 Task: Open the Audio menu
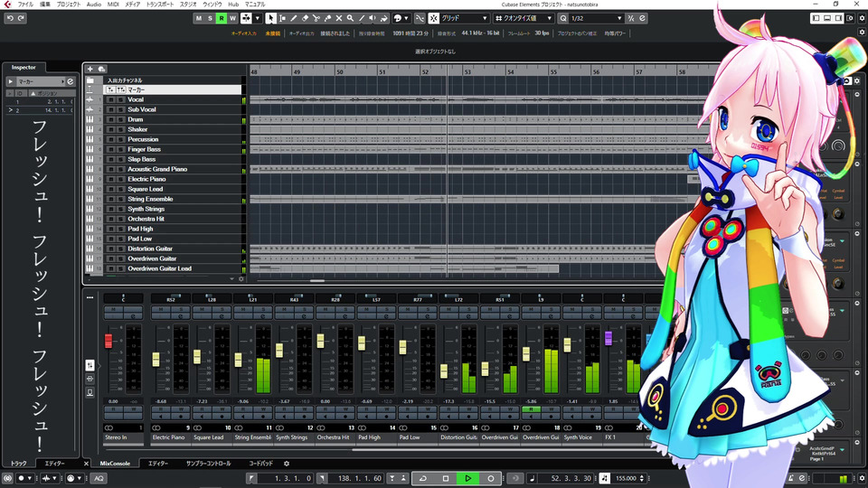coord(93,4)
